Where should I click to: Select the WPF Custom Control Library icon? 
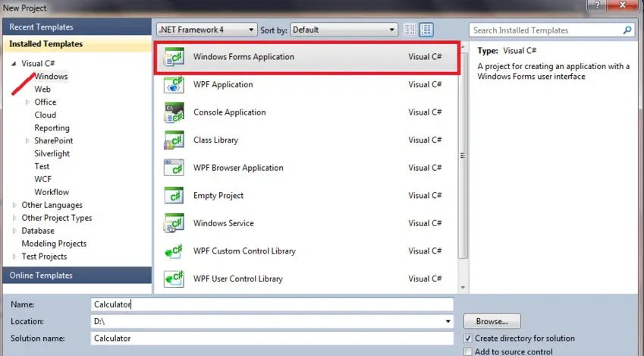(x=173, y=251)
